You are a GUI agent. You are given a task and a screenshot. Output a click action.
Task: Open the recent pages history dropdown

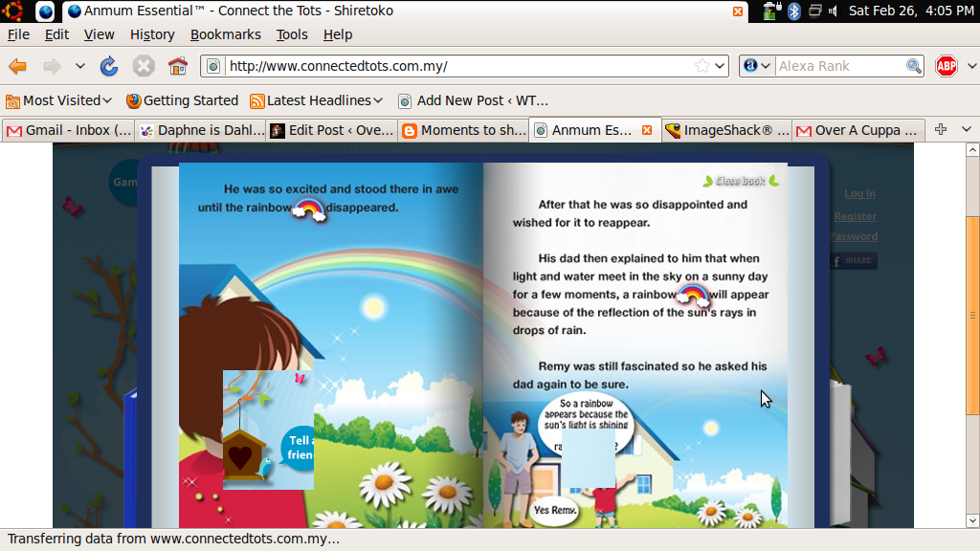pos(80,66)
